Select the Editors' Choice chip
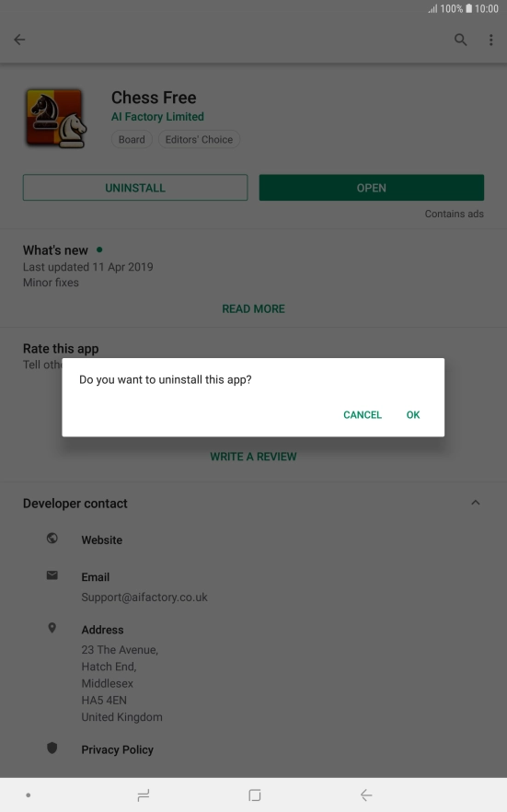This screenshot has width=507, height=812. pos(199,139)
